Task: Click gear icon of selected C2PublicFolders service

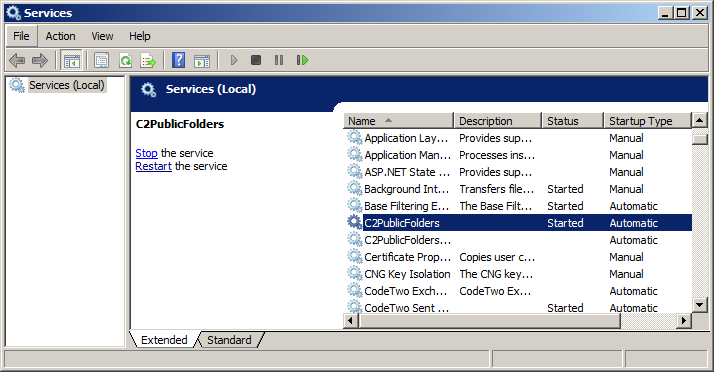Action: tap(354, 223)
